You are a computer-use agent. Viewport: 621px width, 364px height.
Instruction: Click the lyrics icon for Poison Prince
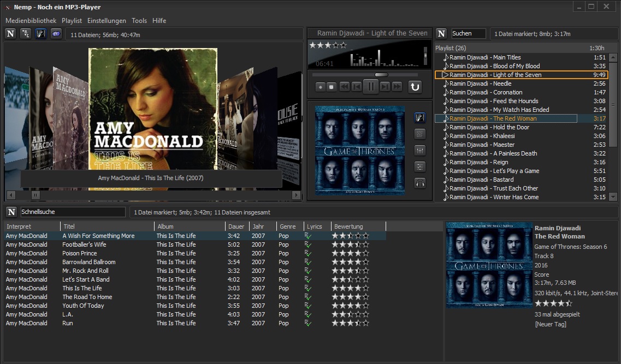(x=307, y=254)
